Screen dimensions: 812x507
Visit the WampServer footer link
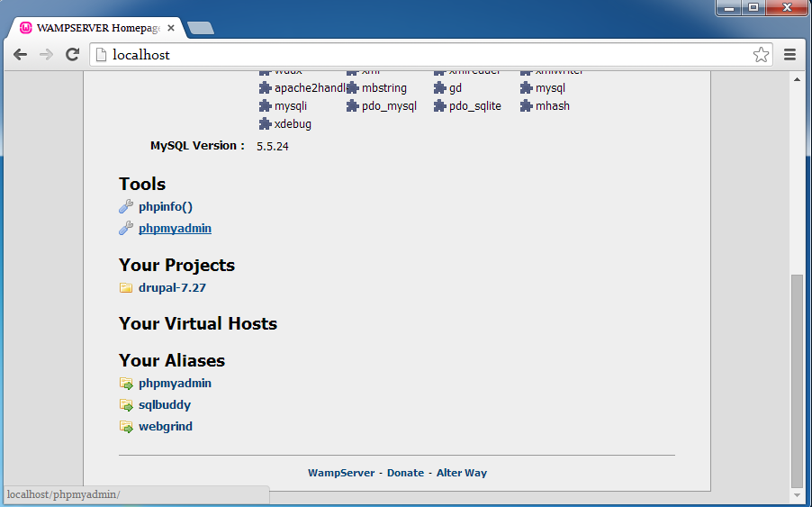[340, 473]
